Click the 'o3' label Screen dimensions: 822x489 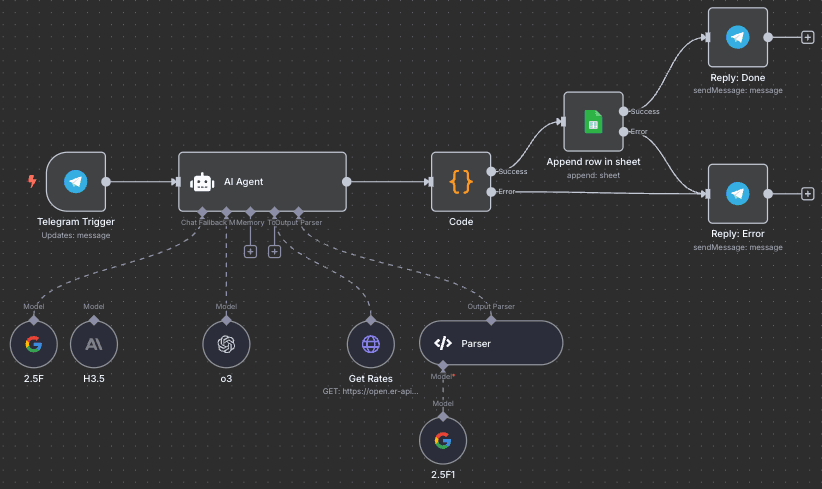[x=226, y=378]
